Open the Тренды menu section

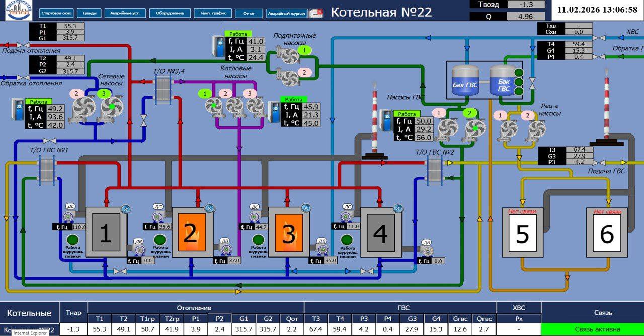[x=90, y=13]
